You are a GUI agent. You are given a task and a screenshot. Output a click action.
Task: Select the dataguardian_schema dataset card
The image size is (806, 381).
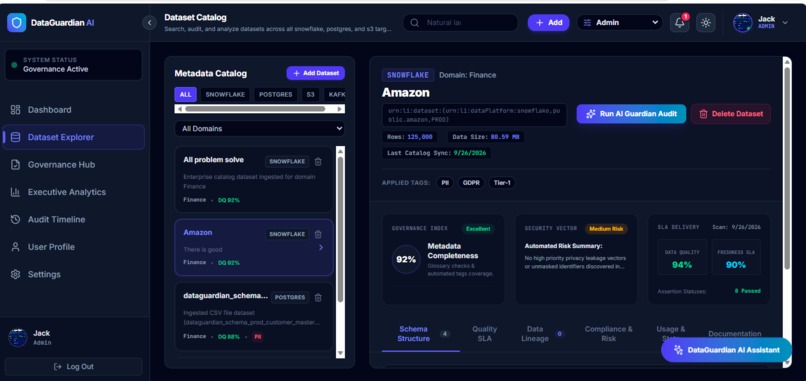(254, 317)
